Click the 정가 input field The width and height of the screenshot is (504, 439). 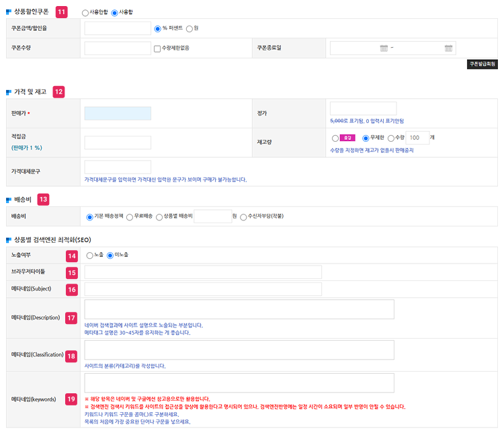click(363, 108)
